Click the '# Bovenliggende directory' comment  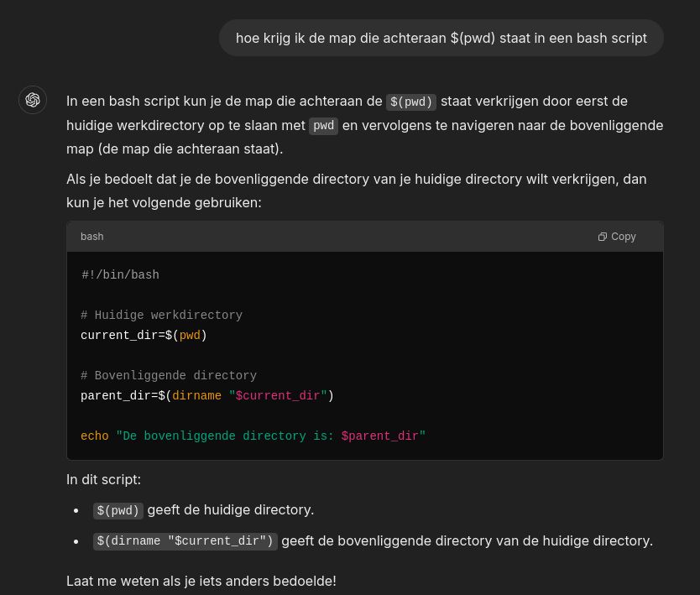click(169, 375)
